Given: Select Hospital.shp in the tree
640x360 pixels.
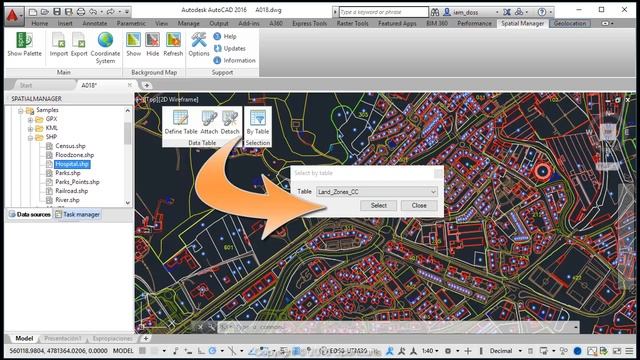Looking at the screenshot, I should click(72, 164).
